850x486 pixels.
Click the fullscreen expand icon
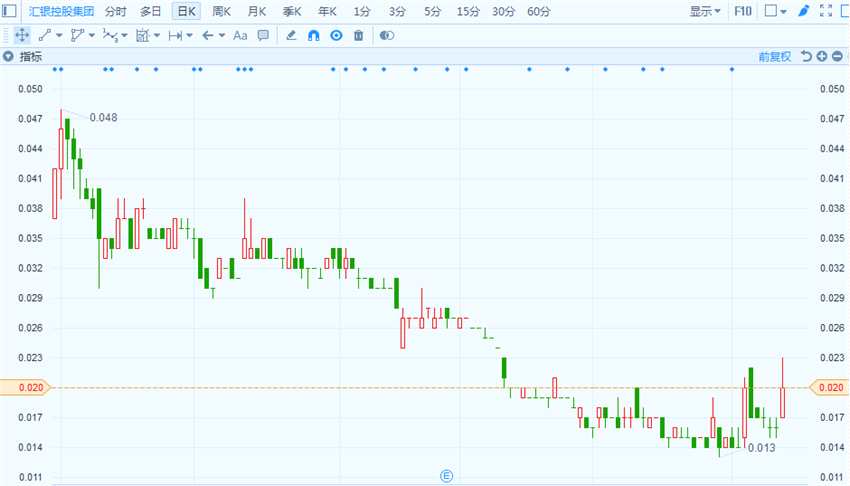(x=826, y=11)
